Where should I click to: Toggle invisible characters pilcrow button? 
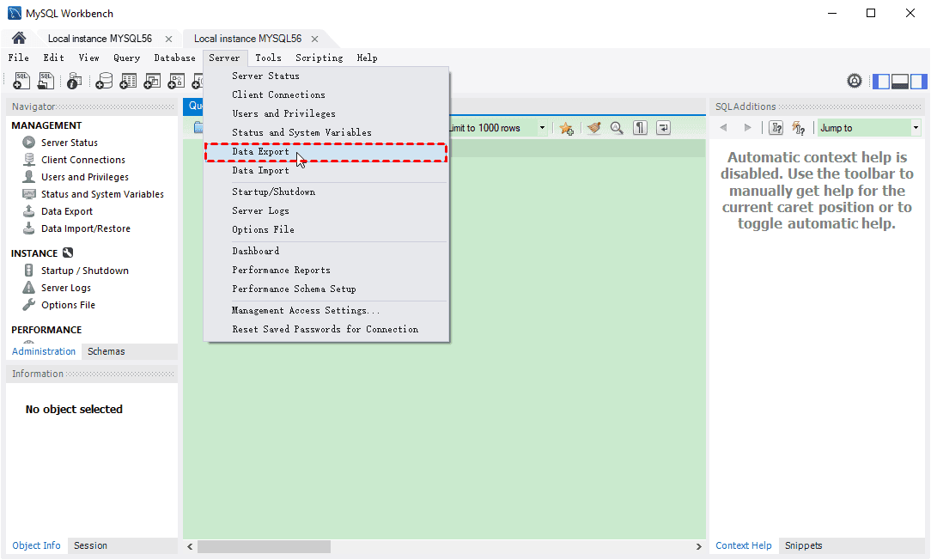tap(640, 128)
